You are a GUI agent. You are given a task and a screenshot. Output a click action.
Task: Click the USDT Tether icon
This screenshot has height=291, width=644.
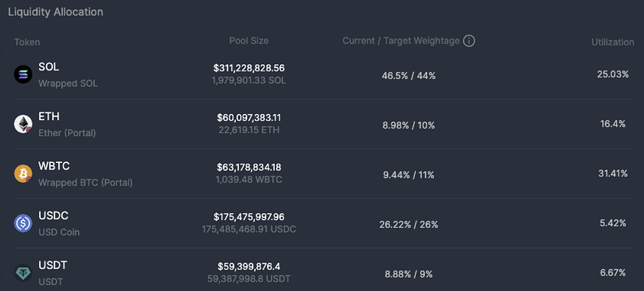(23, 273)
